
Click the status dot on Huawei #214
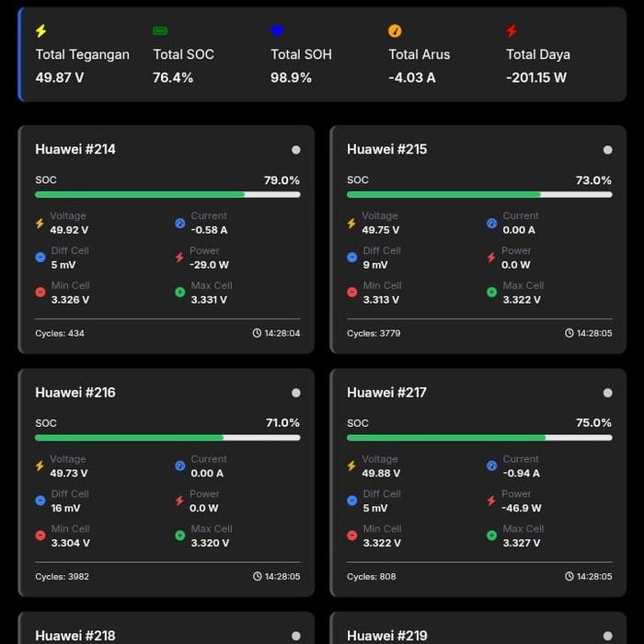296,150
